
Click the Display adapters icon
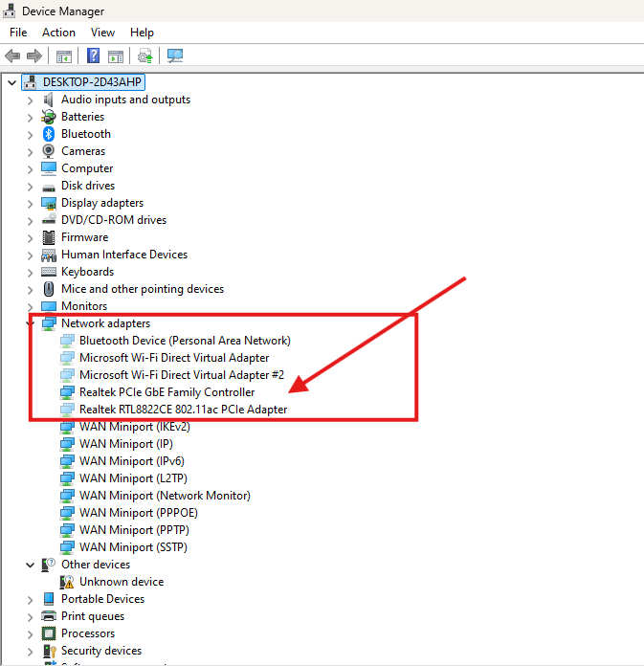pyautogui.click(x=49, y=203)
